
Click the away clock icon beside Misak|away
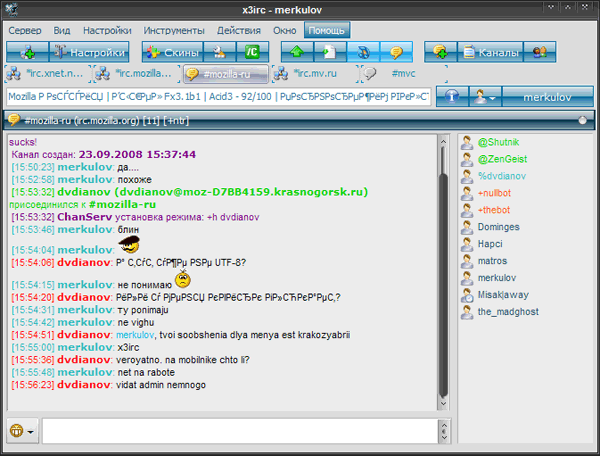coord(467,295)
